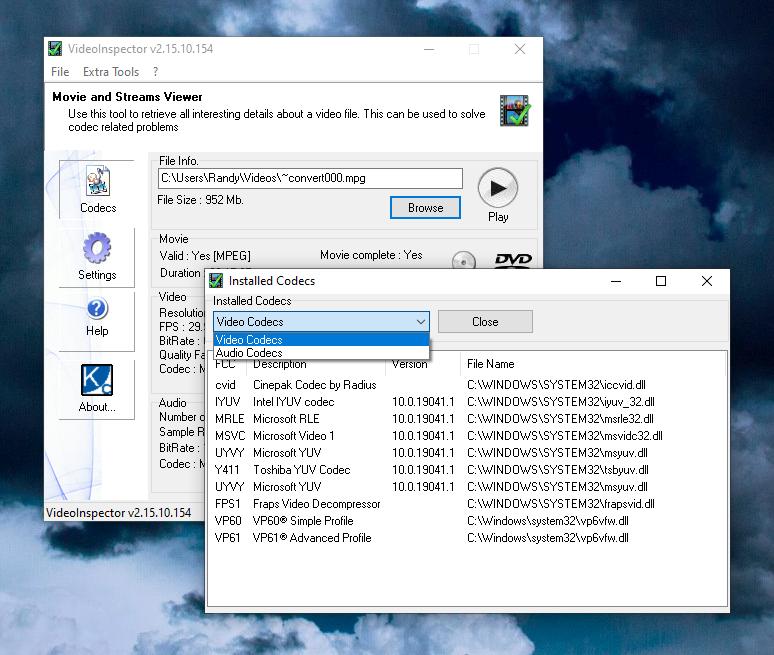Click the disc icon beside DVD logo
Viewport: 774px width, 655px height.
point(464,261)
